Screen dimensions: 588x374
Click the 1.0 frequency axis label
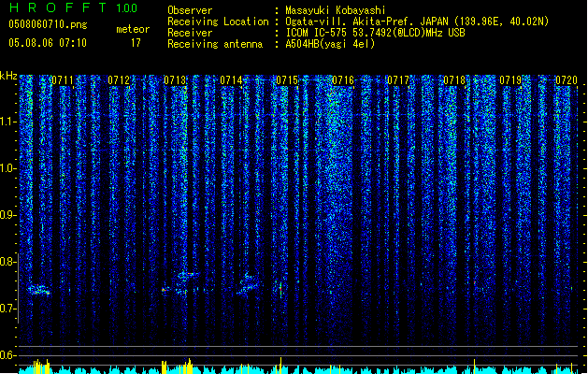pyautogui.click(x=8, y=168)
